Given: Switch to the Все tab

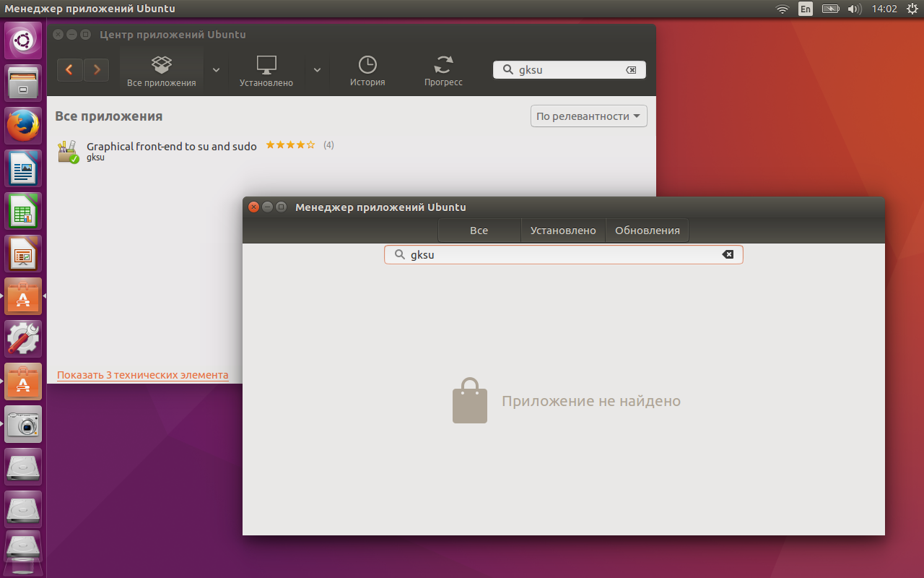Looking at the screenshot, I should 479,230.
